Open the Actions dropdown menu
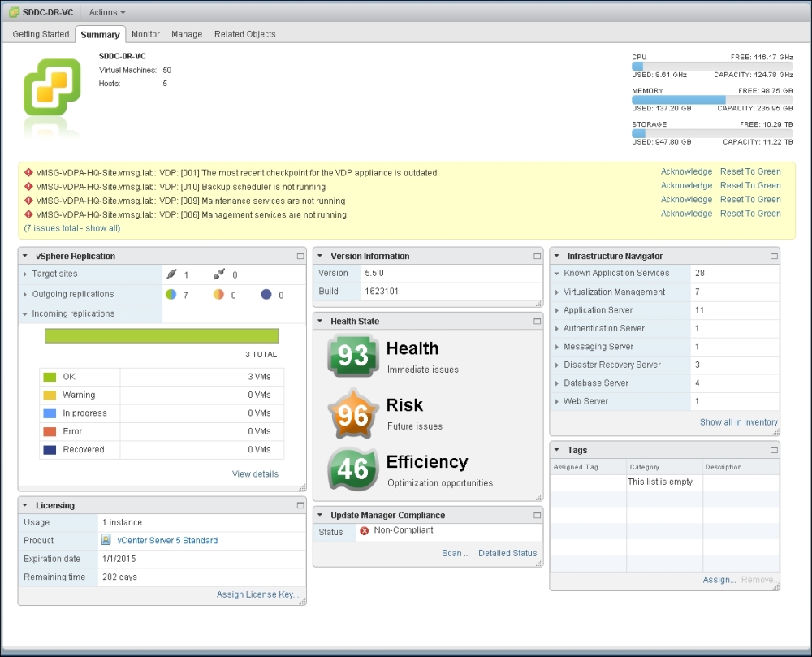This screenshot has height=657, width=812. [x=106, y=12]
